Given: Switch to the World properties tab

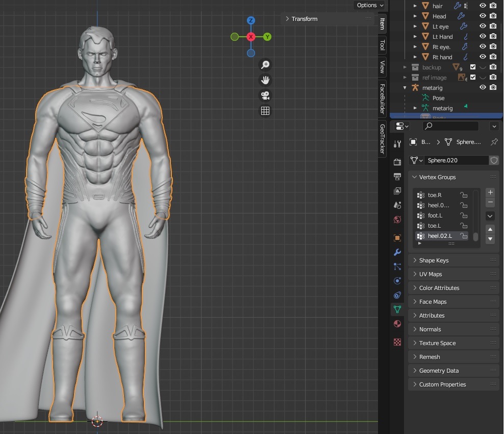Looking at the screenshot, I should 397,219.
